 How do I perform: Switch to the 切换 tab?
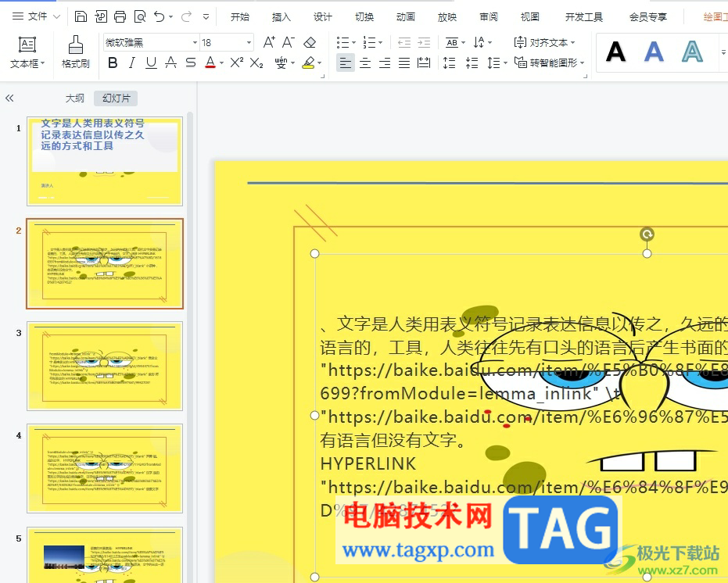364,16
